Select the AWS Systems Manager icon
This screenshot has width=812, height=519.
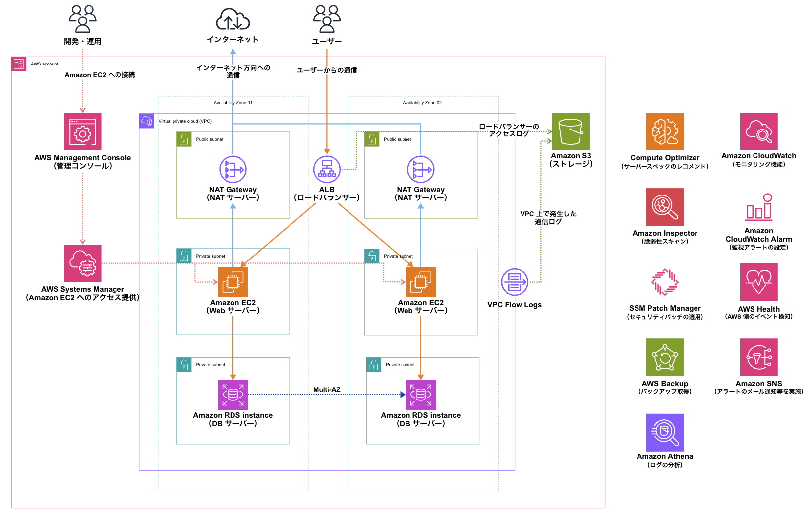tap(82, 263)
